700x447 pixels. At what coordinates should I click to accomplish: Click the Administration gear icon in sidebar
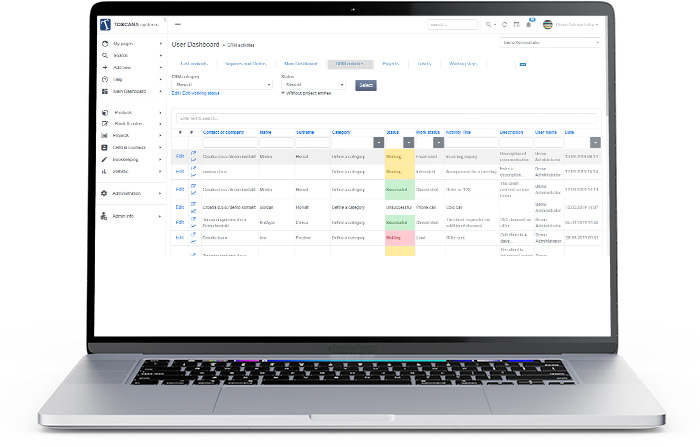(x=105, y=193)
